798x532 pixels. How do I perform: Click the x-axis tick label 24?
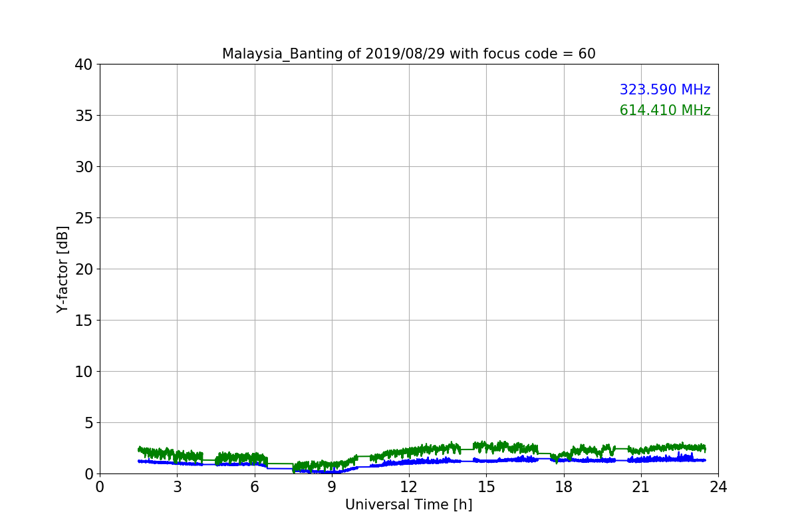click(x=718, y=487)
